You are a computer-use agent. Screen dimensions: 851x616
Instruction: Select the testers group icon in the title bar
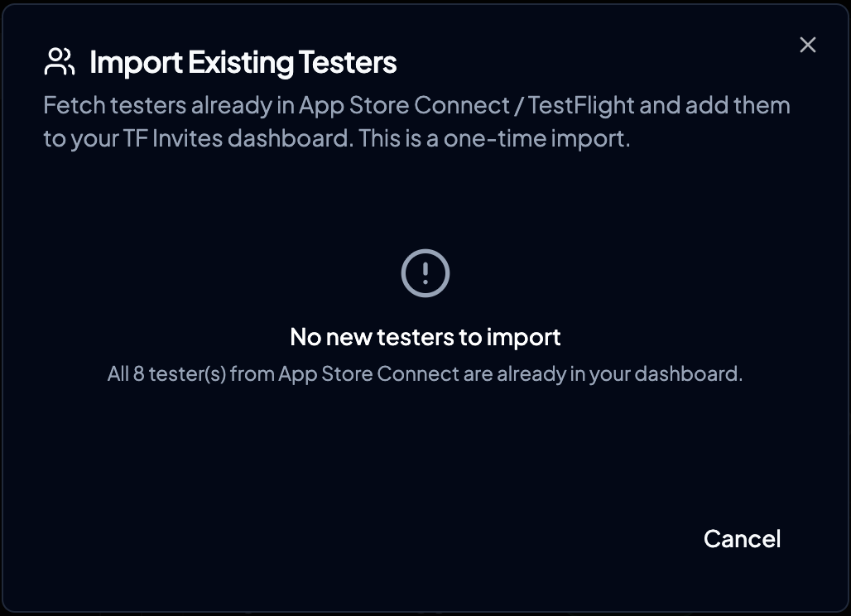coord(59,60)
